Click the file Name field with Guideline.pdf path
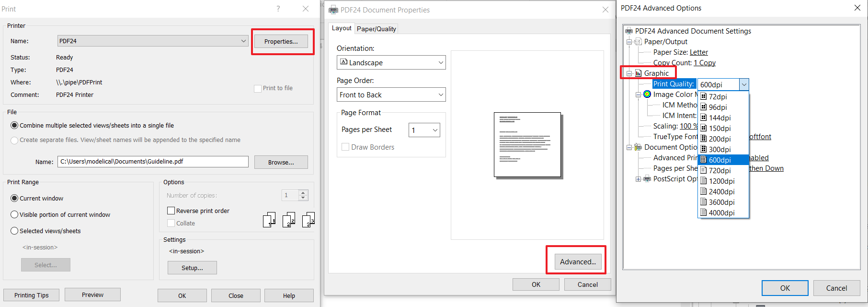The height and width of the screenshot is (307, 868). pyautogui.click(x=153, y=162)
